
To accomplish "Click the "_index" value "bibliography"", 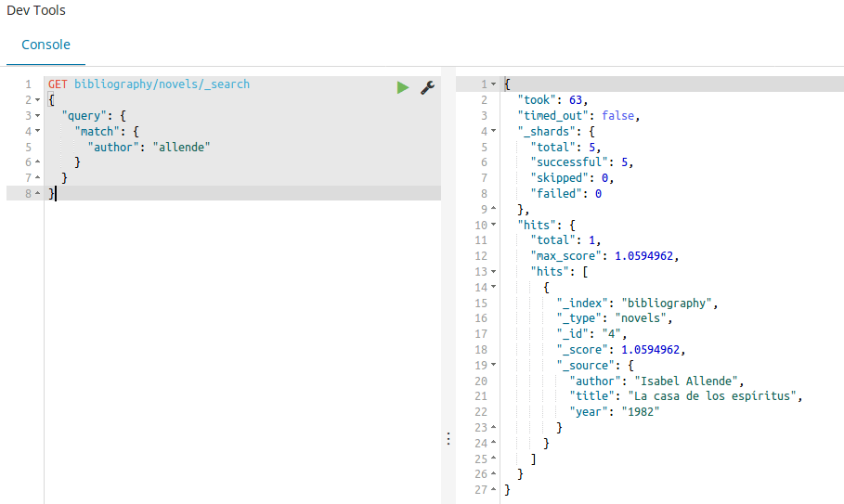I will tap(667, 304).
